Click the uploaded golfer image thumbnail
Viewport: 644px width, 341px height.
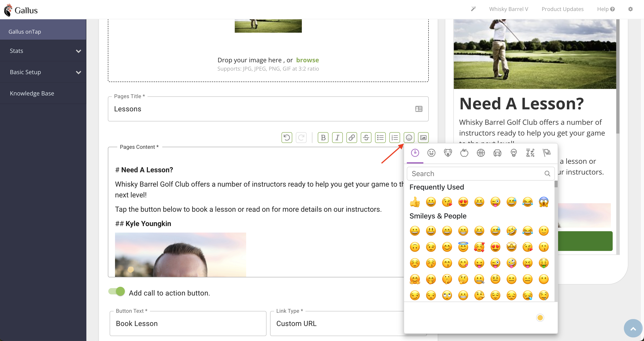(x=268, y=26)
